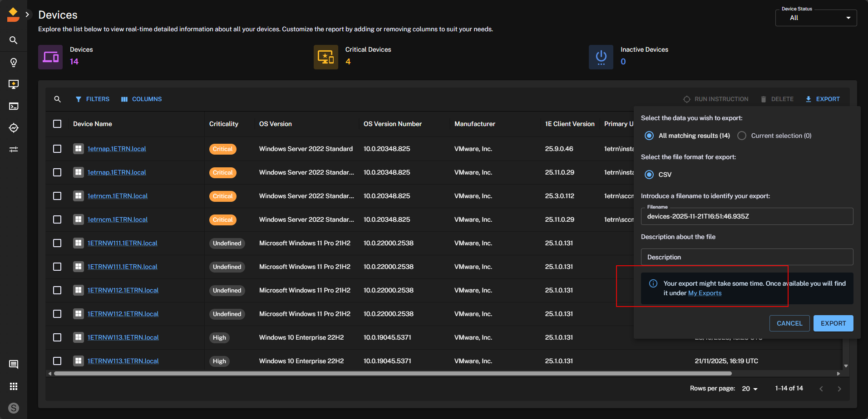Click the table search magnifier icon
868x419 pixels.
click(58, 99)
